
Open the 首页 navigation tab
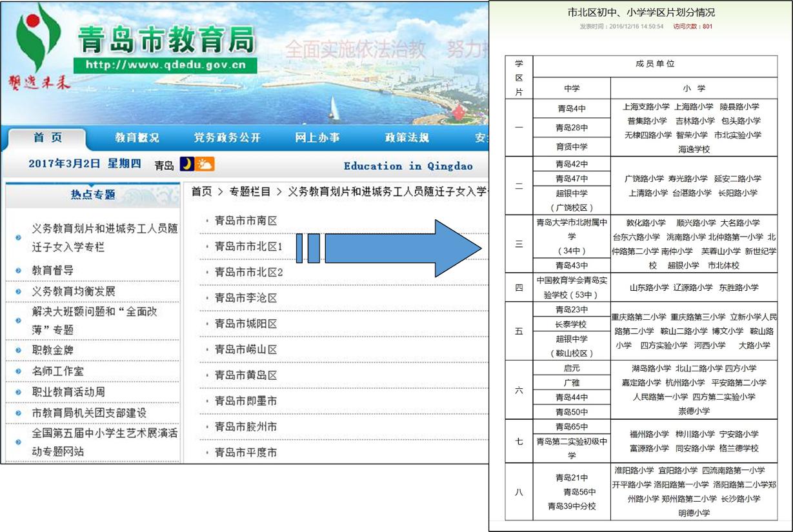[48, 138]
